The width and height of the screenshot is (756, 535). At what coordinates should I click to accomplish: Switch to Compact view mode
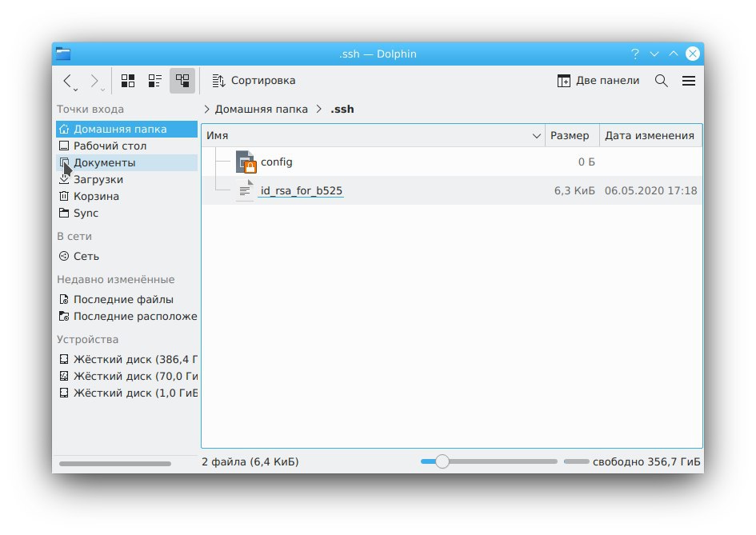[154, 81]
